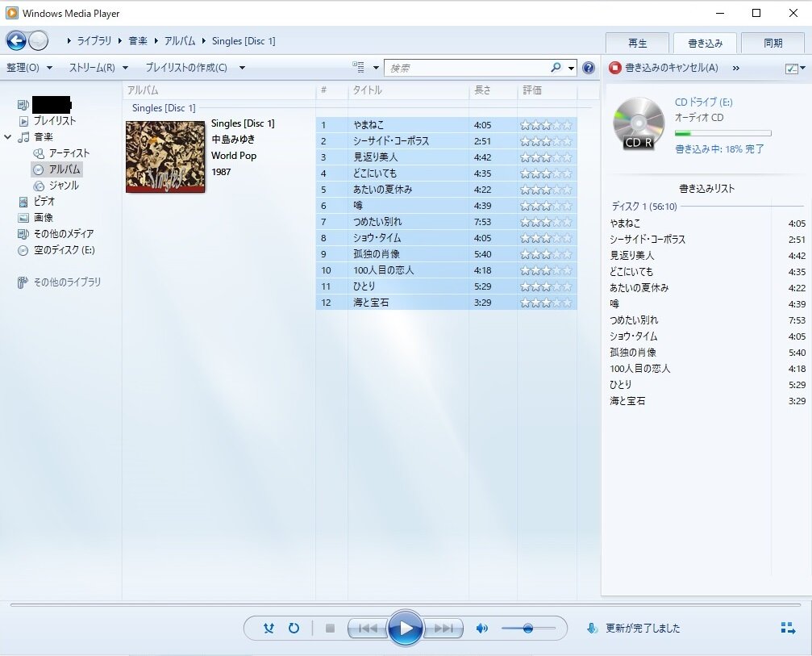
Task: Switch to Now Playing mode icon
Action: point(788,628)
